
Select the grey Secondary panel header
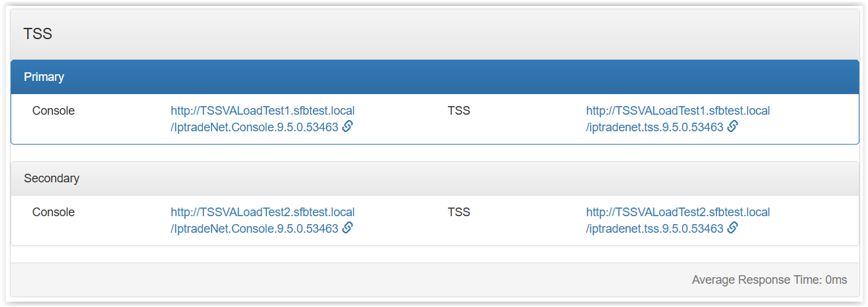click(x=435, y=178)
